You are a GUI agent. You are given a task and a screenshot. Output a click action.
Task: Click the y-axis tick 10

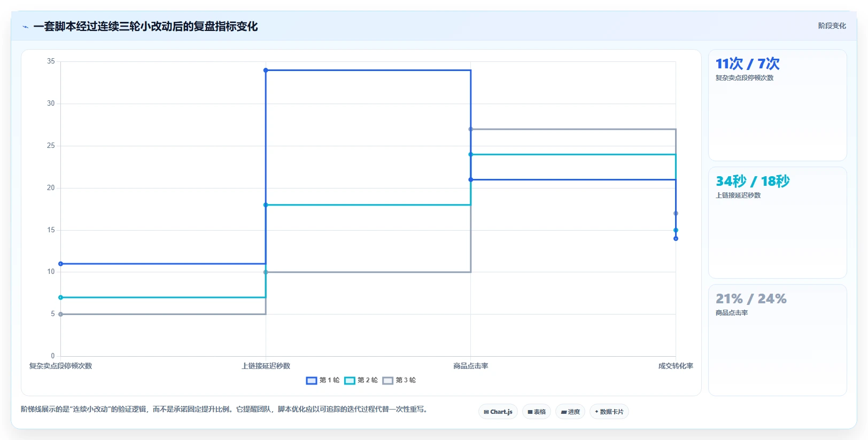point(51,272)
